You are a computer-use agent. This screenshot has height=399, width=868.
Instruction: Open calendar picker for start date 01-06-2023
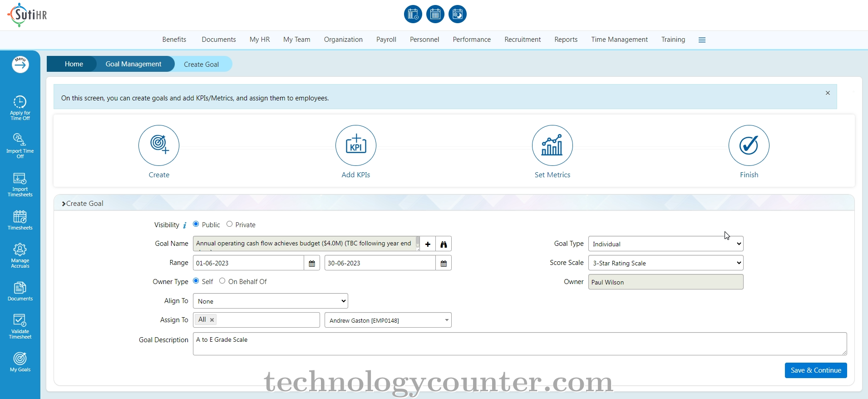coord(312,263)
